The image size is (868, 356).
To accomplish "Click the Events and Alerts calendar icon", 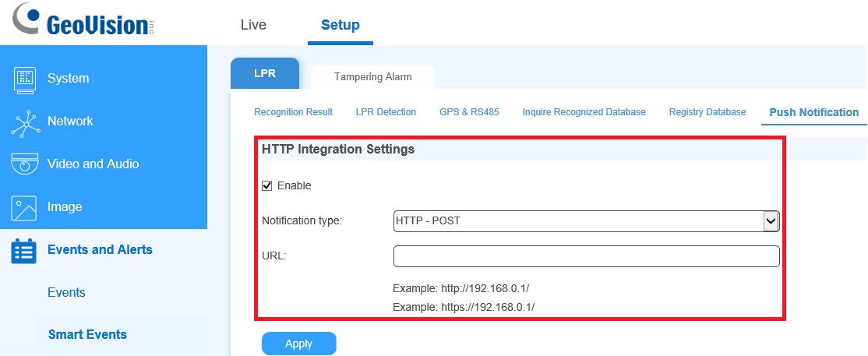I will coord(24,251).
